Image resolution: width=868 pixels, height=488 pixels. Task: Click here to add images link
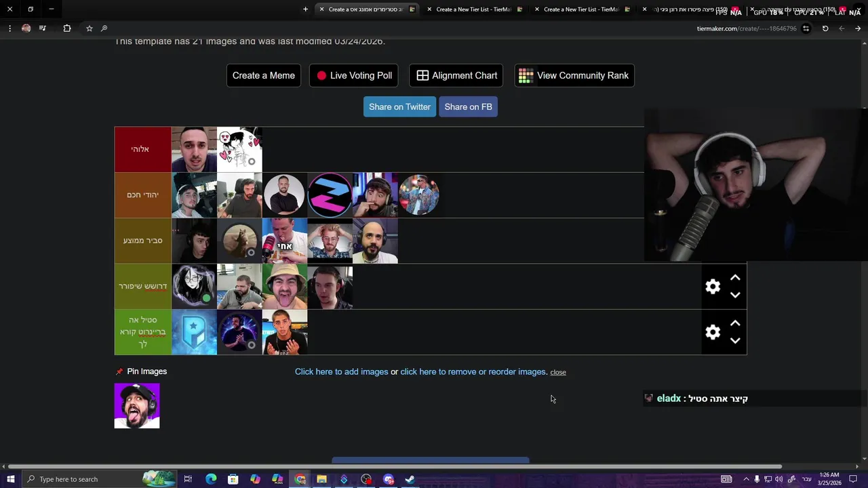click(341, 371)
